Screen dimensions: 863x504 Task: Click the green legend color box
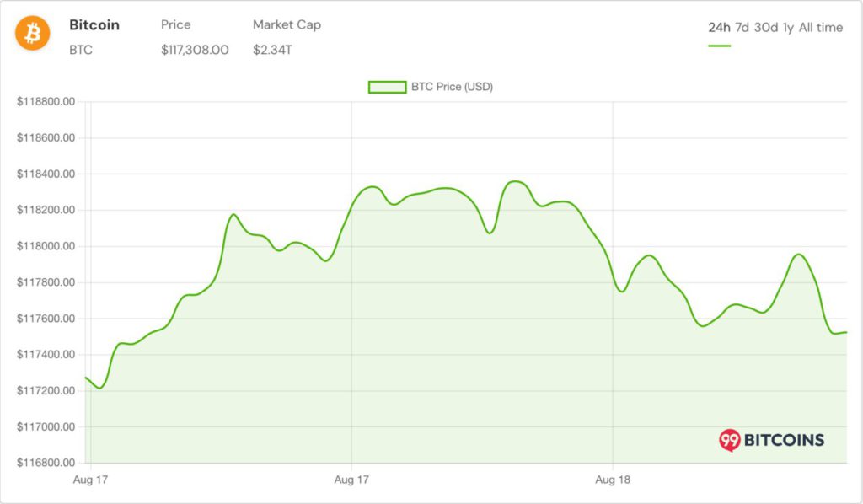click(387, 87)
